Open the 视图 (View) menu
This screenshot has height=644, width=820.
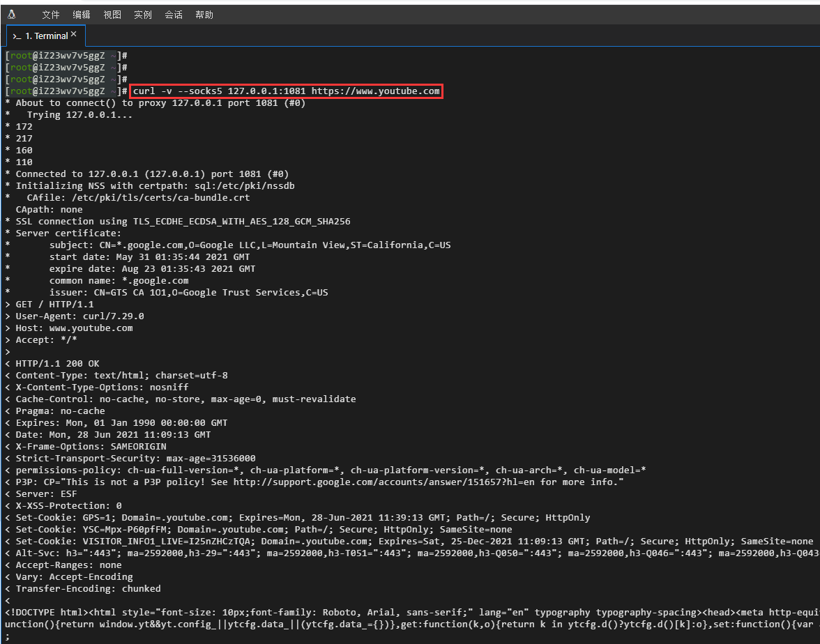coord(112,15)
